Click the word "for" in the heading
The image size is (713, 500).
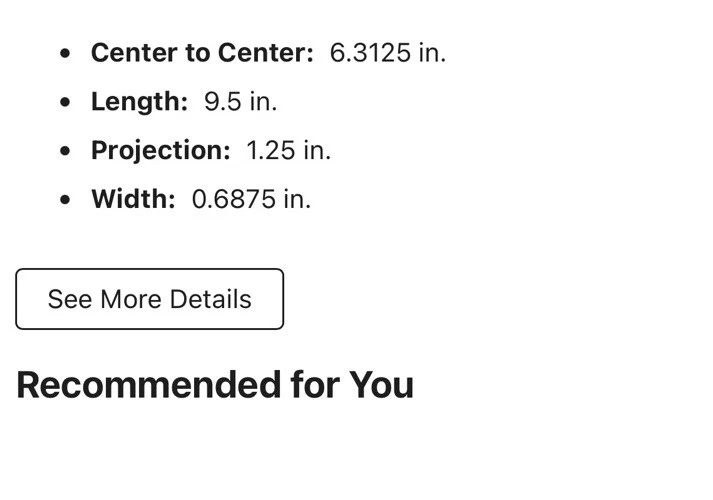314,385
